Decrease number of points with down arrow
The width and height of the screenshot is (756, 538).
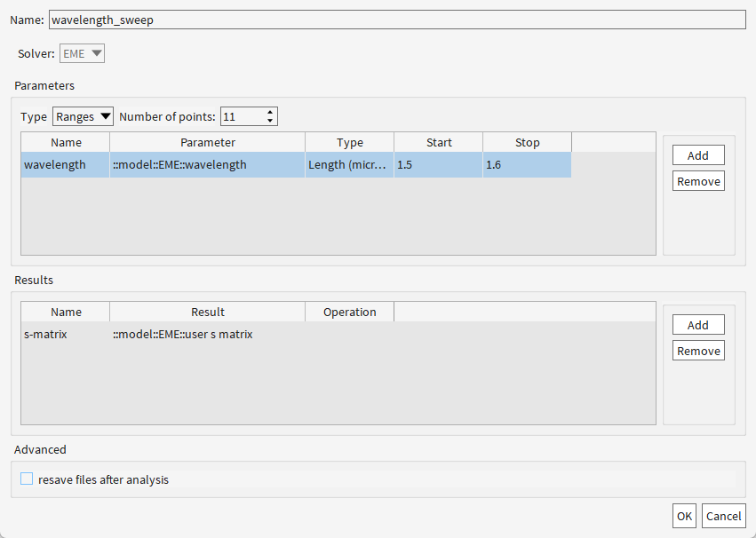click(270, 121)
